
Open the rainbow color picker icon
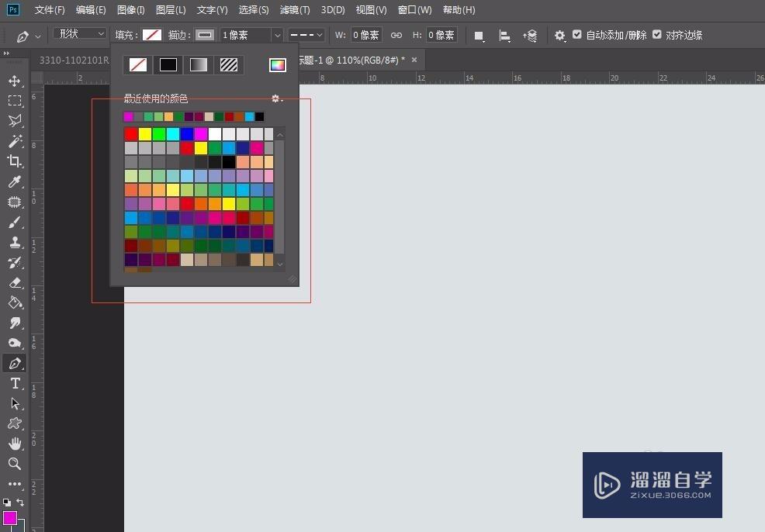(x=277, y=65)
